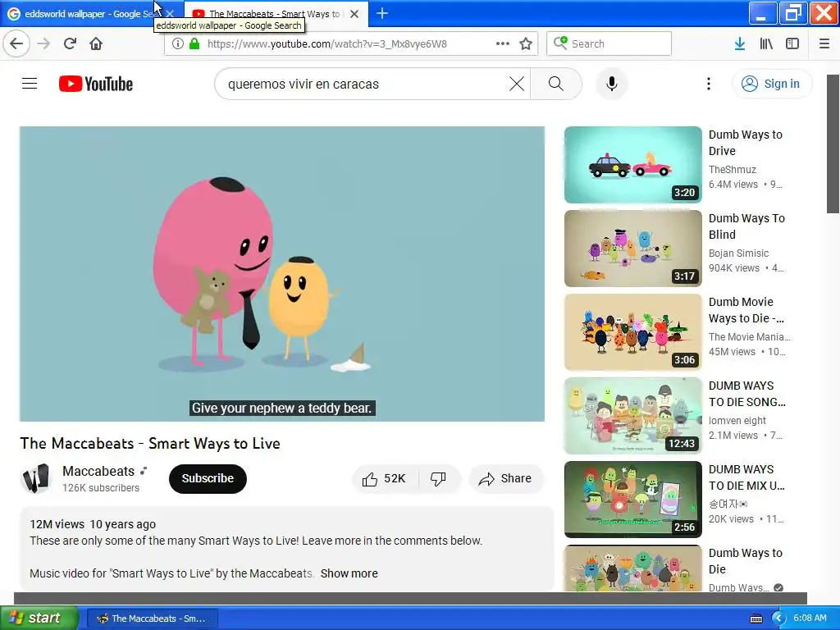Open the Dumb Ways to Drive thumbnail
Screen dimensions: 840x630
pyautogui.click(x=632, y=165)
